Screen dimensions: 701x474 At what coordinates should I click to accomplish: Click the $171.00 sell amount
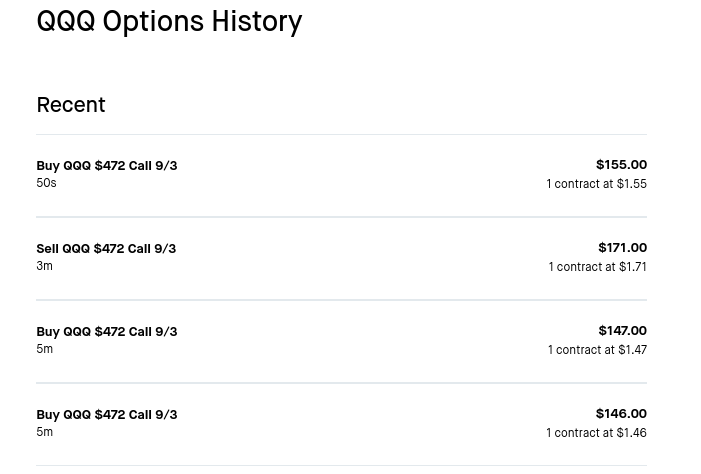coord(622,248)
